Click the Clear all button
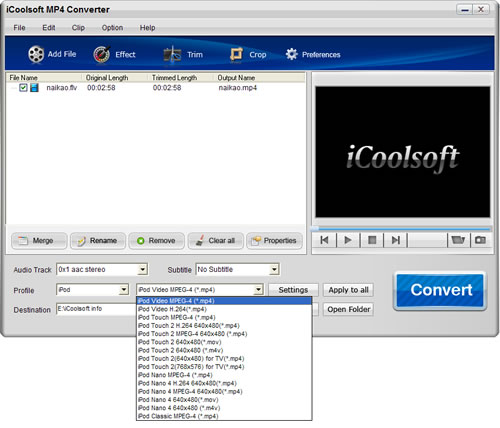The height and width of the screenshot is (428, 500). 215,241
